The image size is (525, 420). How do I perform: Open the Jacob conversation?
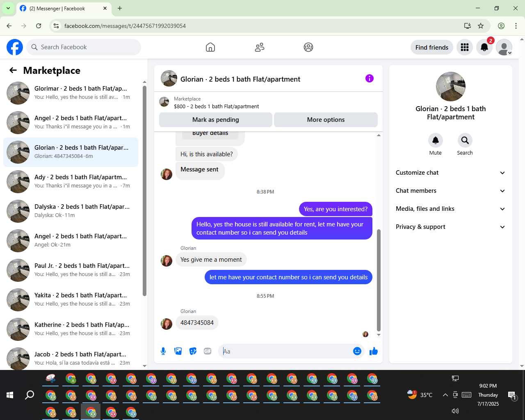click(x=71, y=358)
